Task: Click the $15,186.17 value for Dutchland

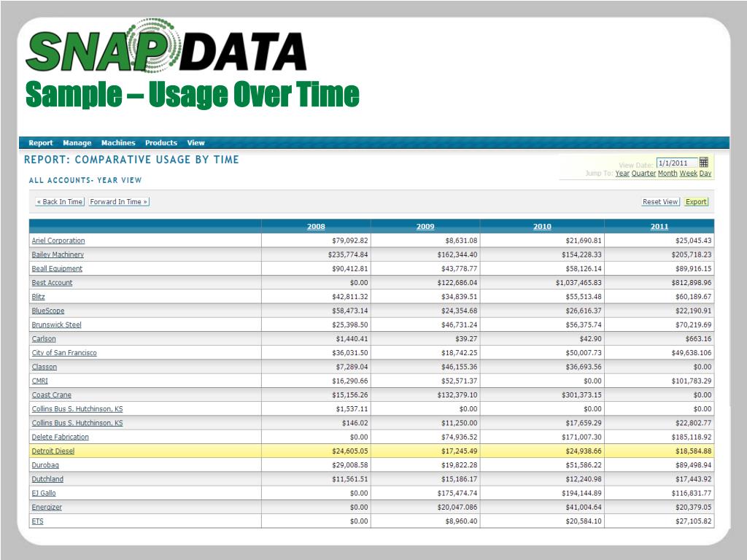Action: pos(460,479)
